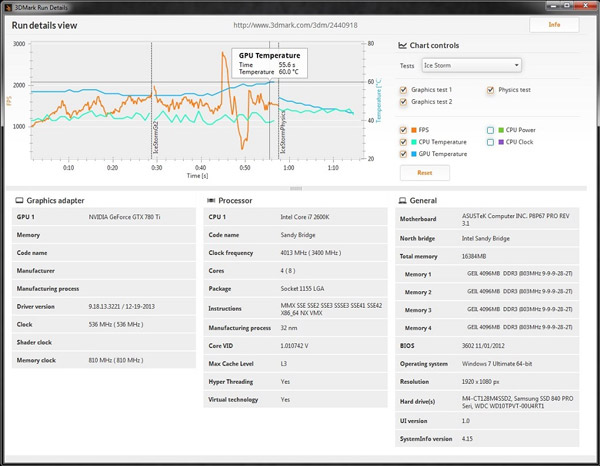Click the green CPU Power color swatch

(x=501, y=130)
